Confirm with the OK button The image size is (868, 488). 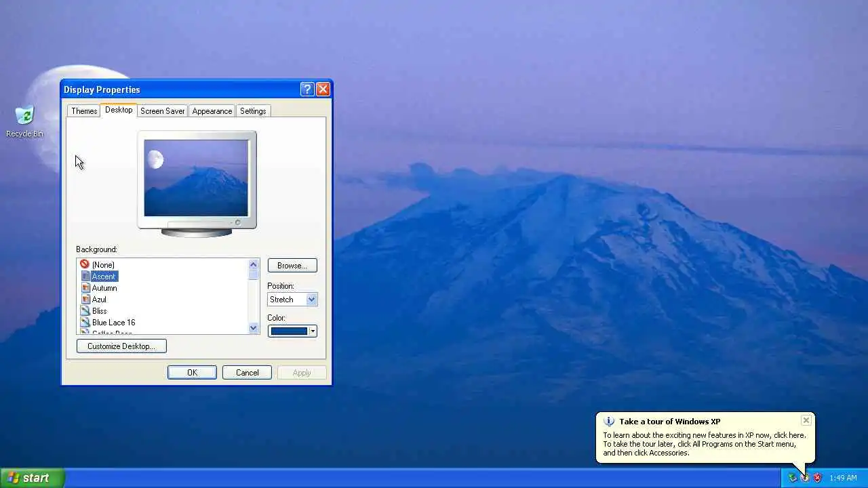pos(192,372)
